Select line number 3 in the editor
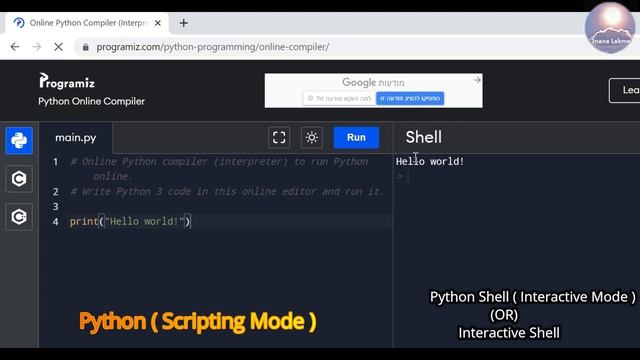The width and height of the screenshot is (640, 360). 56,207
